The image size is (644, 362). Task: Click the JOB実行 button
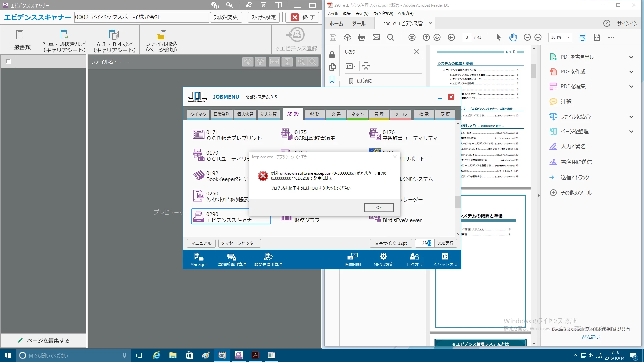pyautogui.click(x=445, y=243)
